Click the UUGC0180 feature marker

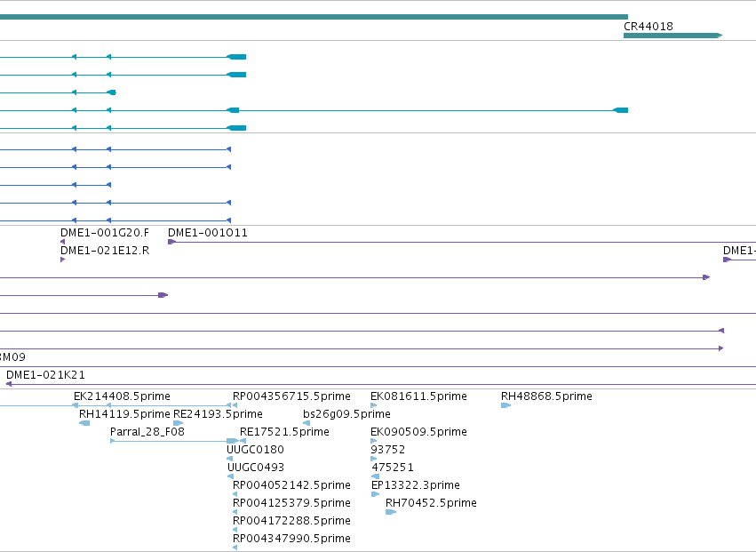tap(229, 459)
